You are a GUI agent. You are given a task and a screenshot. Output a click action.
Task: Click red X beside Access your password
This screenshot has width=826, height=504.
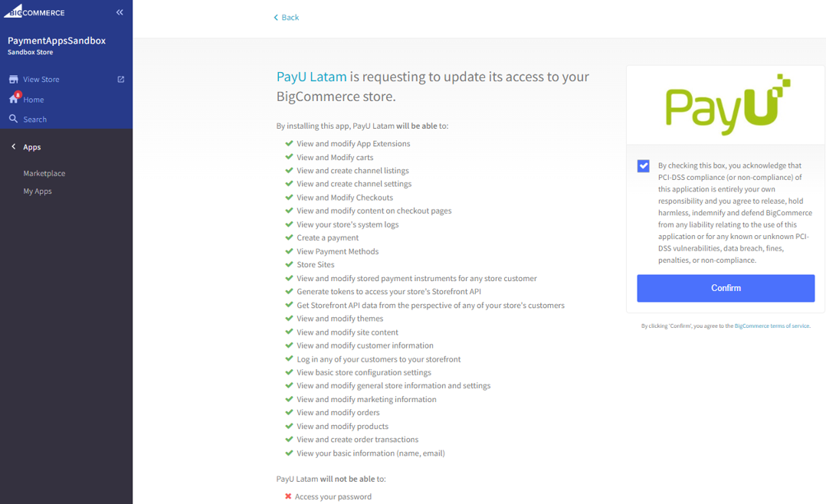(288, 496)
